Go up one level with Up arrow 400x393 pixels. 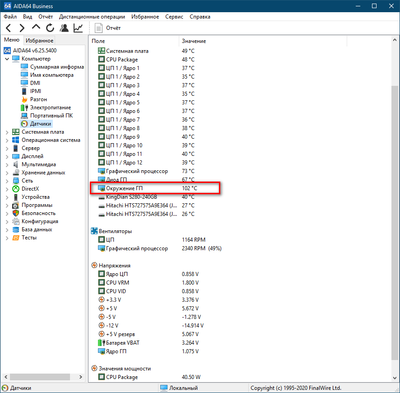(x=36, y=28)
